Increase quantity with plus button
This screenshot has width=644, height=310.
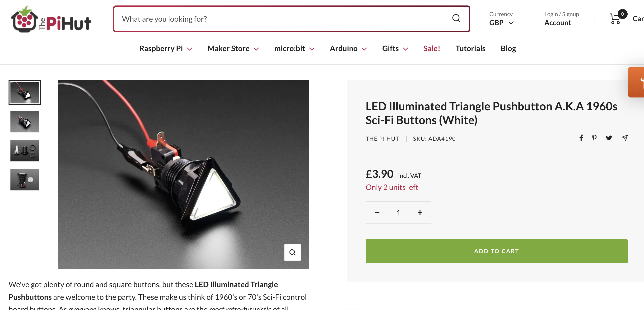(420, 213)
